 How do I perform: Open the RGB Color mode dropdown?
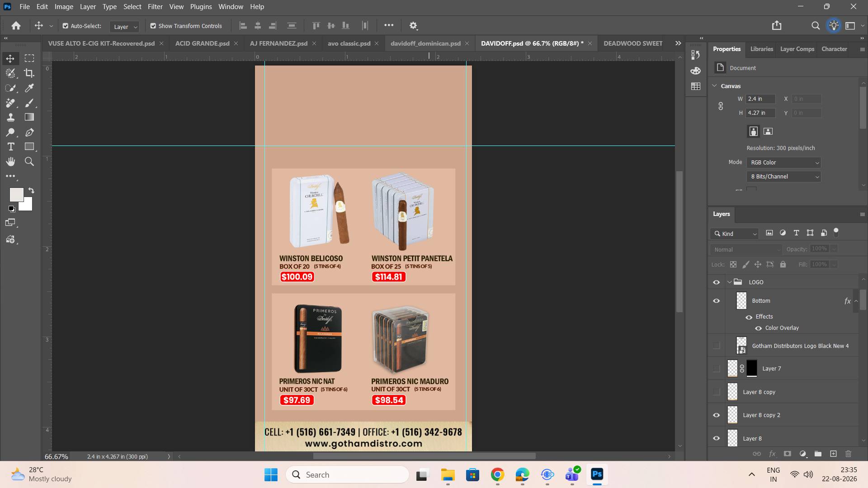[x=784, y=163]
